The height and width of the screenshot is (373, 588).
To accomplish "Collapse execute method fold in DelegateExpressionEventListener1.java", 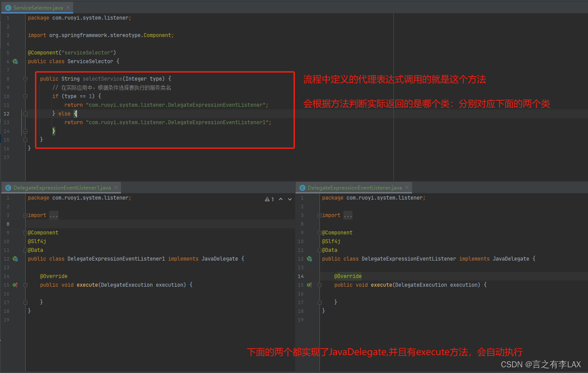I will [x=25, y=285].
